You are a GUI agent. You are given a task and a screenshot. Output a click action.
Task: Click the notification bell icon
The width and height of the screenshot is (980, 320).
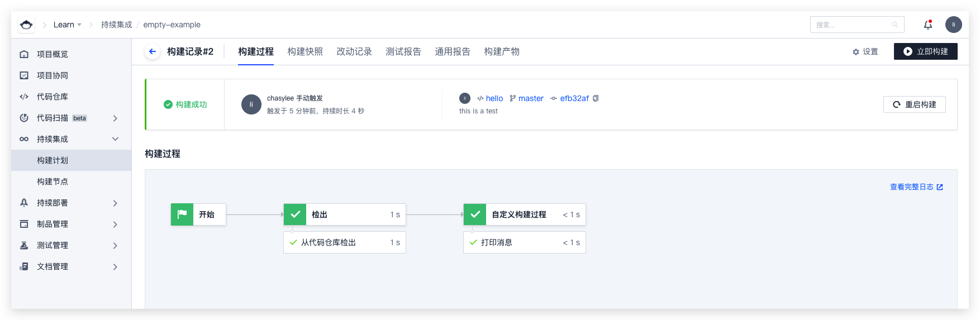927,25
